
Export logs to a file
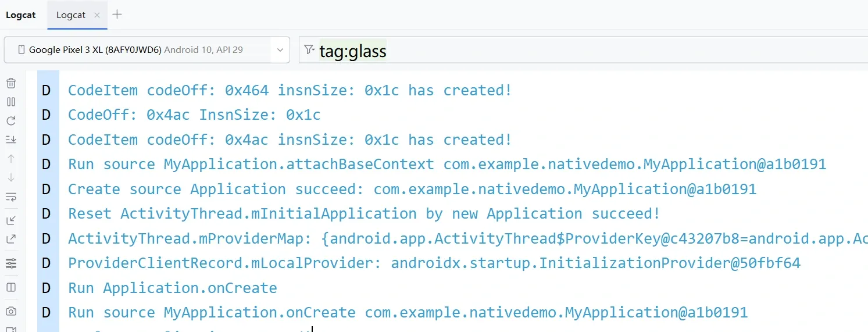coord(11,238)
